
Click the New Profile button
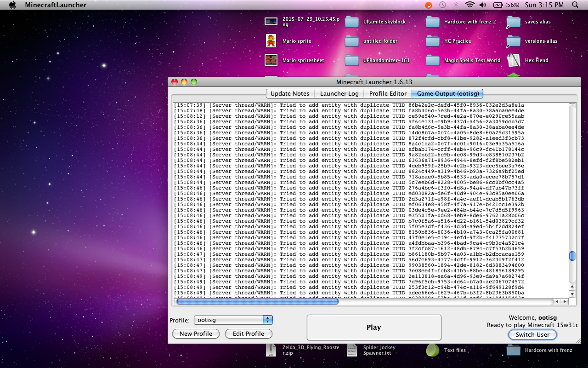pyautogui.click(x=196, y=334)
